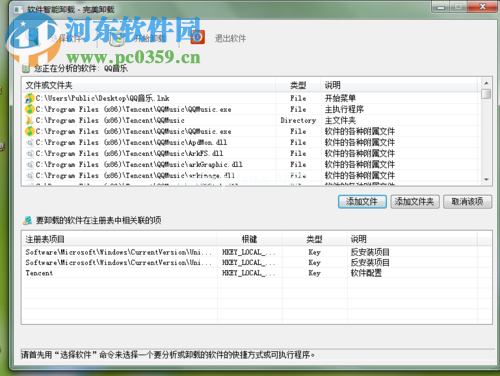Viewport: 500px width, 376px height.
Task: Click the registry list's 类型 column header
Action: pyautogui.click(x=314, y=239)
